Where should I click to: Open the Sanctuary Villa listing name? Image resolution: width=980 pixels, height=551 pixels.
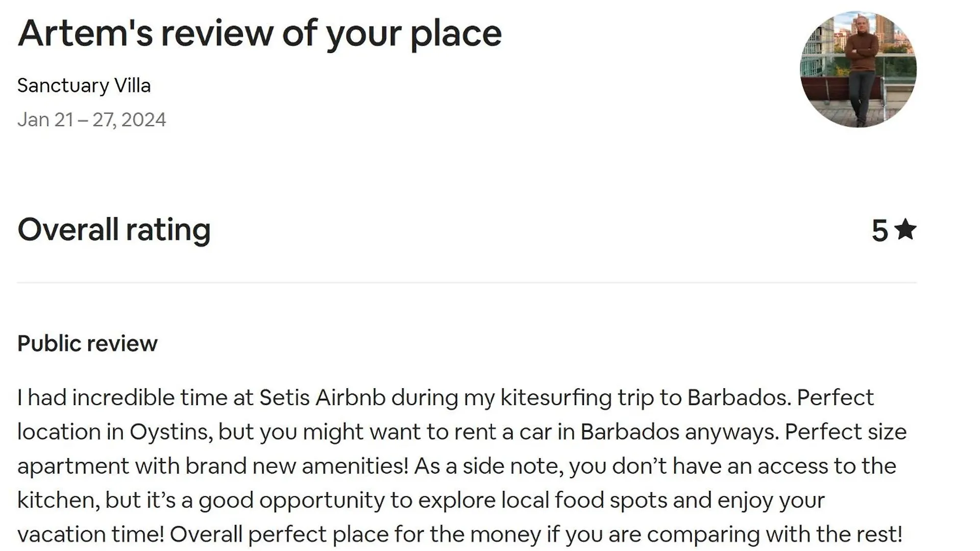pyautogui.click(x=84, y=86)
